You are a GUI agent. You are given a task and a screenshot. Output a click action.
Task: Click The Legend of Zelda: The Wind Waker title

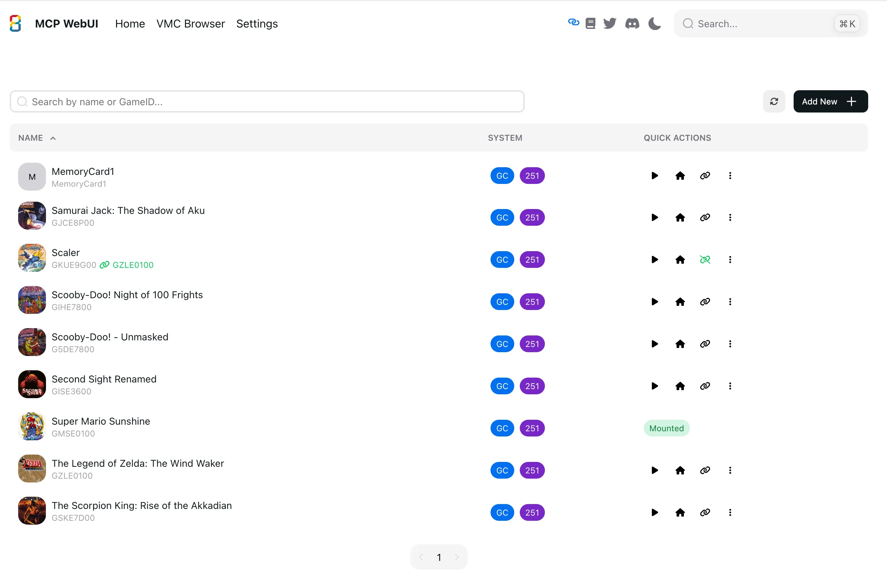click(x=138, y=464)
